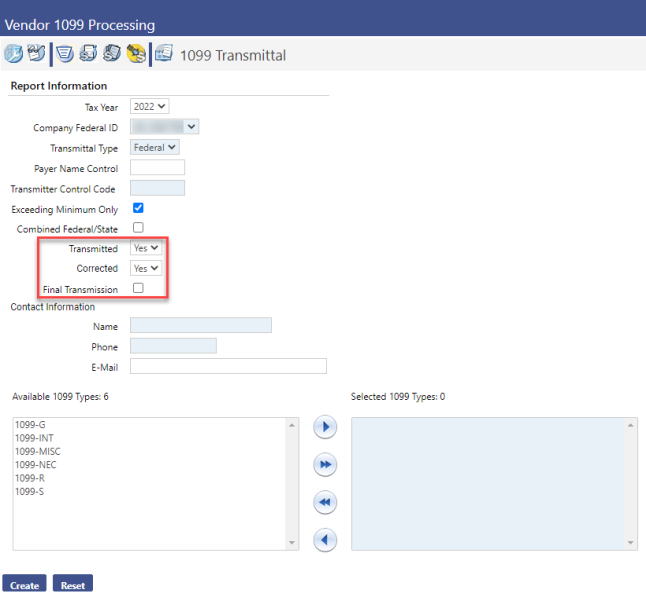
Task: Add all 1099 types with double-right arrow
Action: pyautogui.click(x=324, y=465)
